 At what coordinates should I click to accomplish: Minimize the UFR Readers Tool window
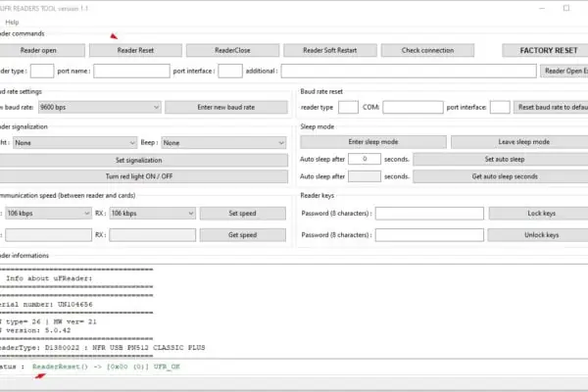pyautogui.click(x=542, y=8)
